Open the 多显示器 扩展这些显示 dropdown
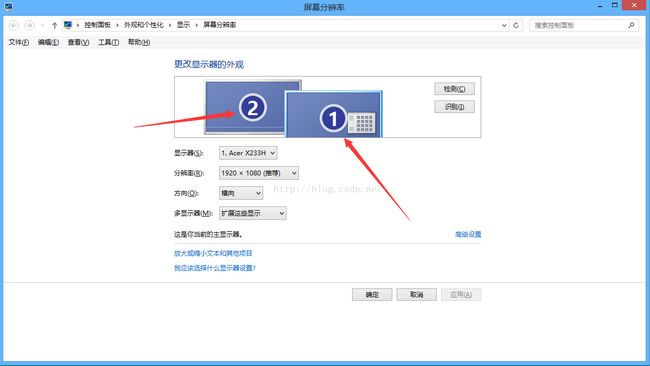The image size is (650, 366). tap(252, 213)
